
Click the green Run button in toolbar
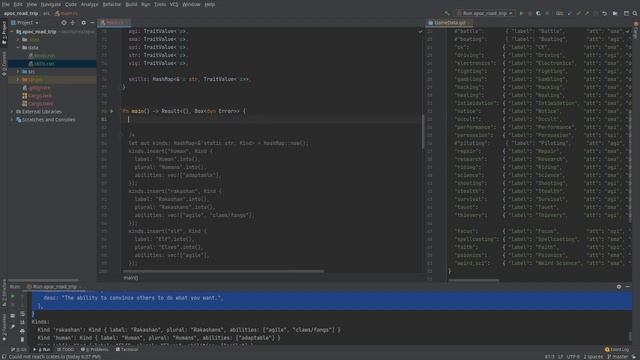tap(521, 13)
